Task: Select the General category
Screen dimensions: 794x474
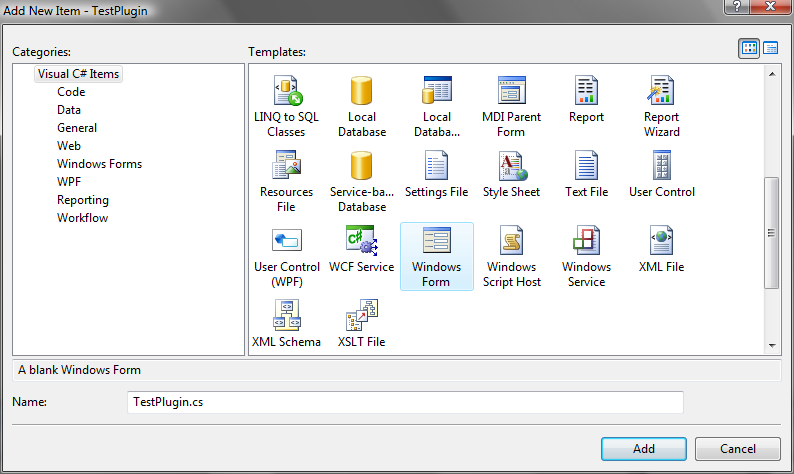Action: (x=77, y=128)
